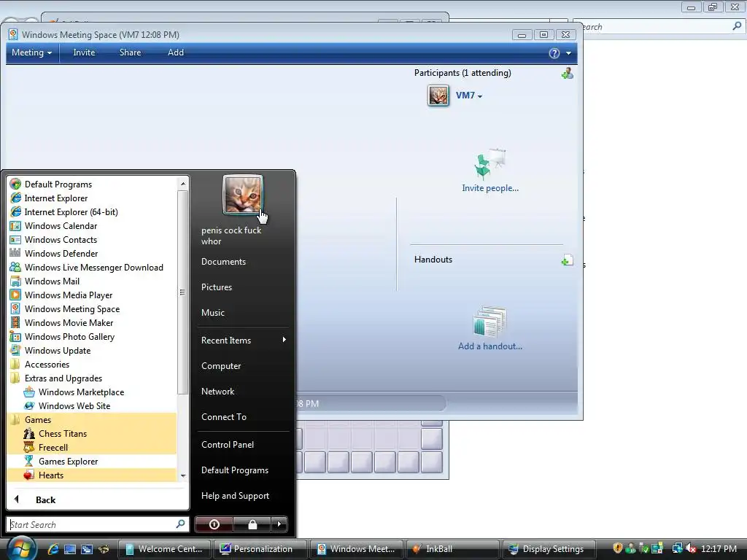747x560 pixels.
Task: Switch to Personalization taskbar button
Action: 260,549
